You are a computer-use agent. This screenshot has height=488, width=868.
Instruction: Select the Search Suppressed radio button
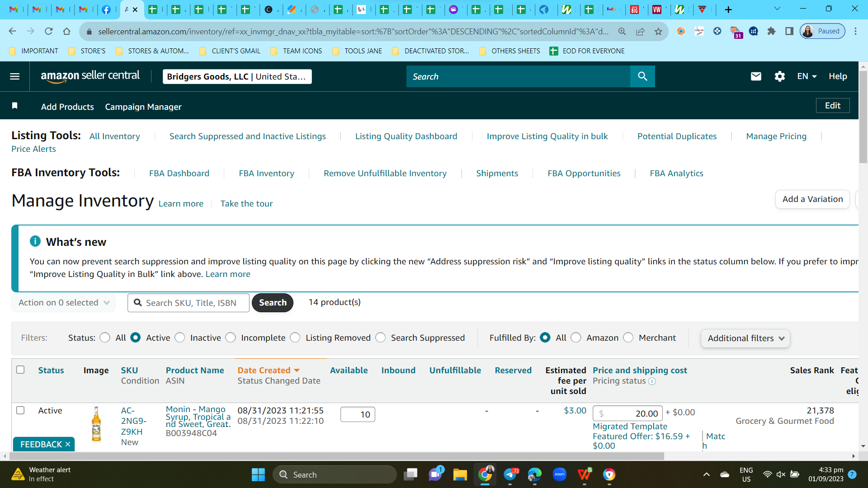coord(381,338)
